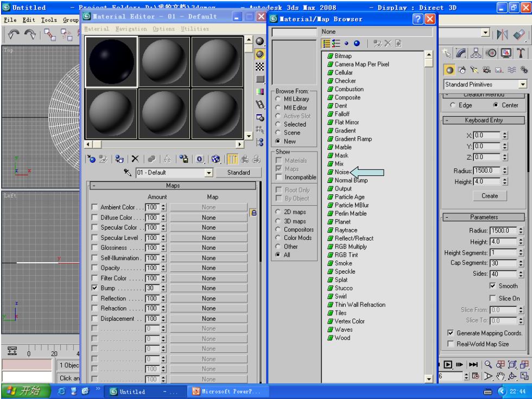Click Standard material type button
532x399 pixels.
click(x=238, y=173)
